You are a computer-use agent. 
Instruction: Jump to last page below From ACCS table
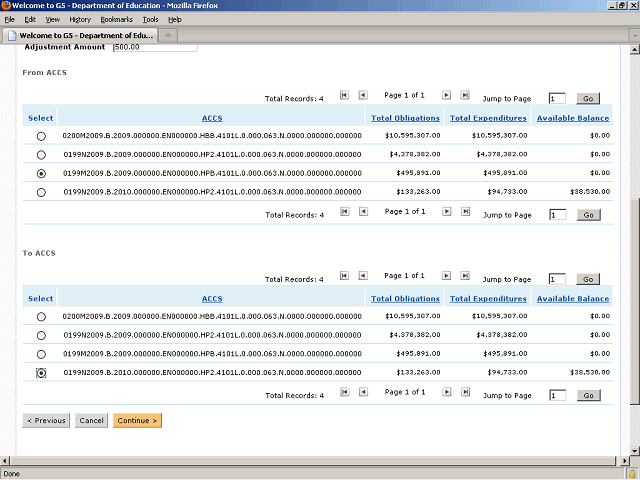[x=464, y=212]
